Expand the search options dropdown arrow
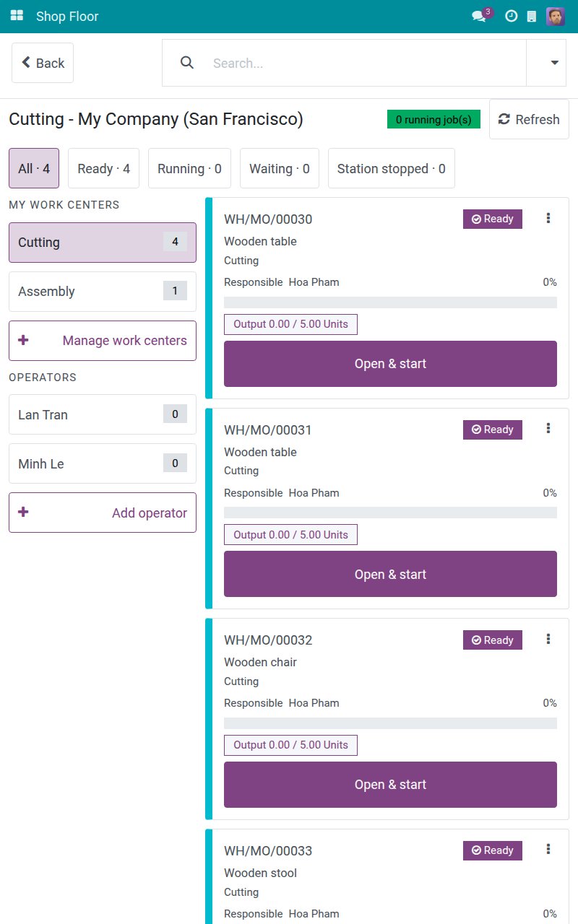578x924 pixels. coord(554,63)
